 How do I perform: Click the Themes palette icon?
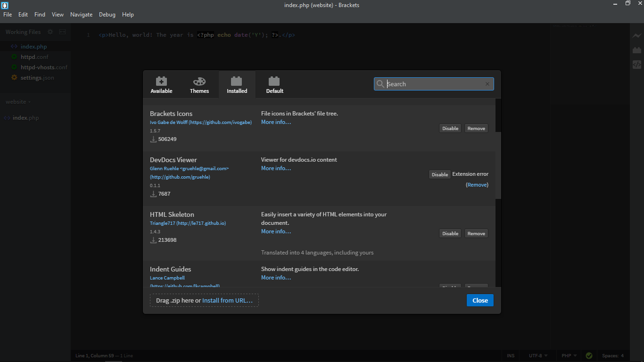[x=199, y=81]
